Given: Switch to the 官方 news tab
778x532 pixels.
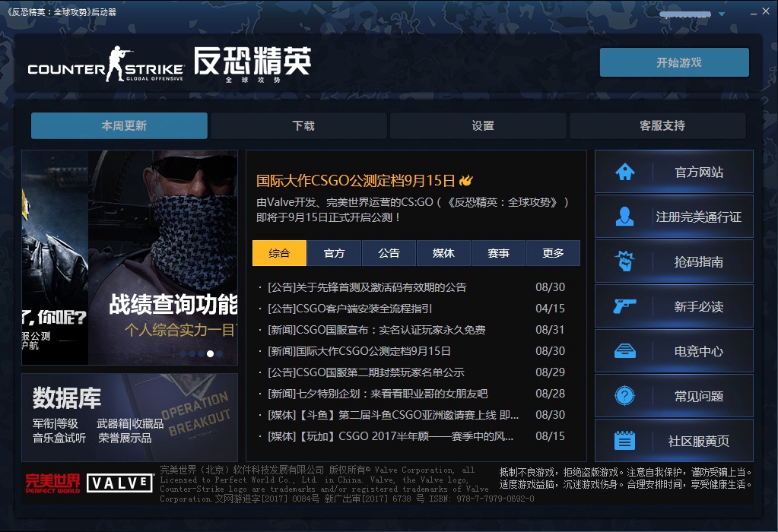Looking at the screenshot, I should 334,253.
